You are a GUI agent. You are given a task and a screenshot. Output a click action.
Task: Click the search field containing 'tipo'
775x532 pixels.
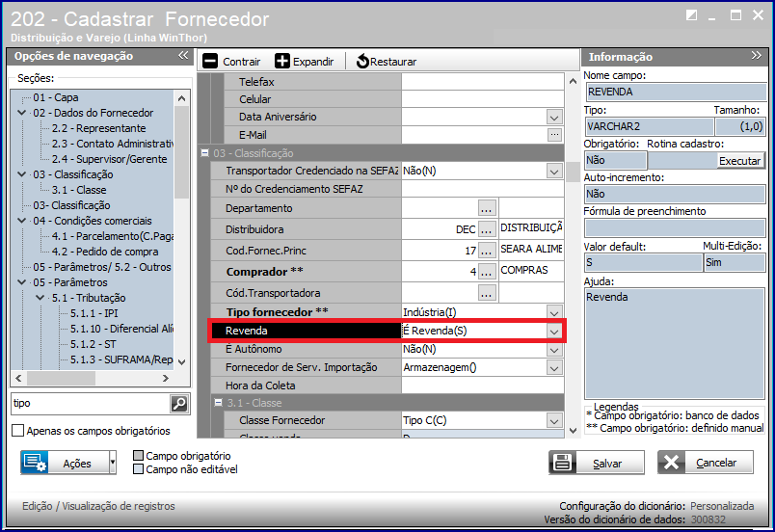(x=91, y=404)
